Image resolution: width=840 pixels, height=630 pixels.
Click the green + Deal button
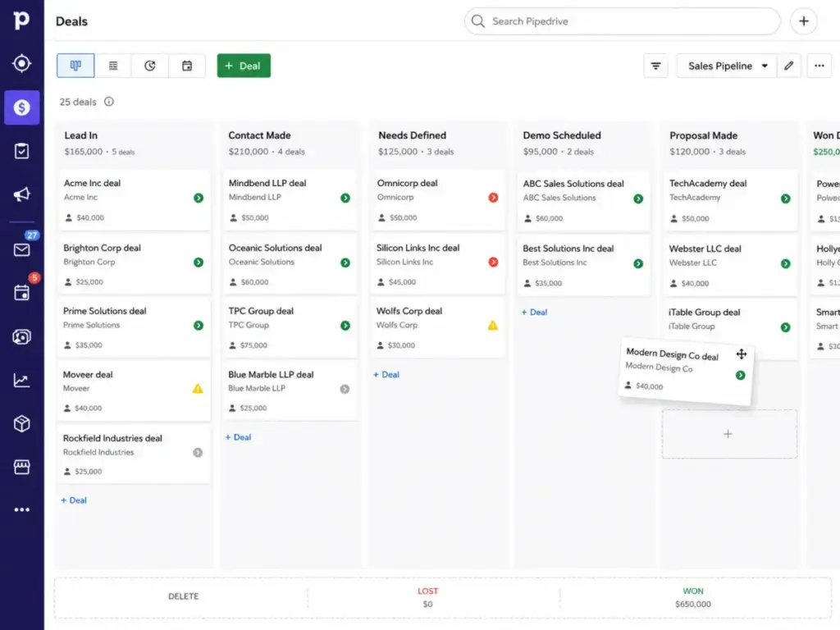[244, 66]
